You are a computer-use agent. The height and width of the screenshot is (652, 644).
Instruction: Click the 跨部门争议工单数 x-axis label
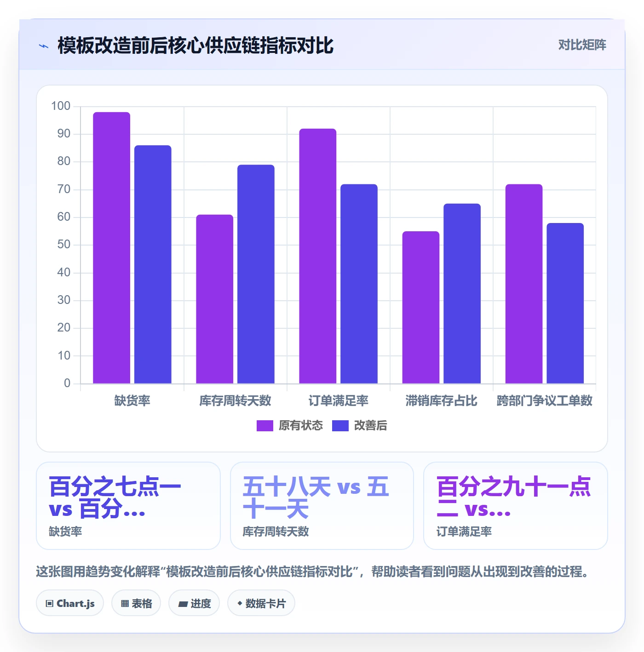pos(545,400)
